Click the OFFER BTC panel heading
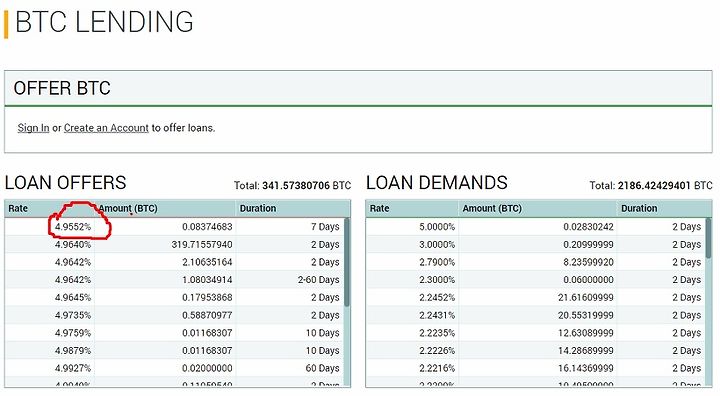The height and width of the screenshot is (396, 720). (x=62, y=88)
